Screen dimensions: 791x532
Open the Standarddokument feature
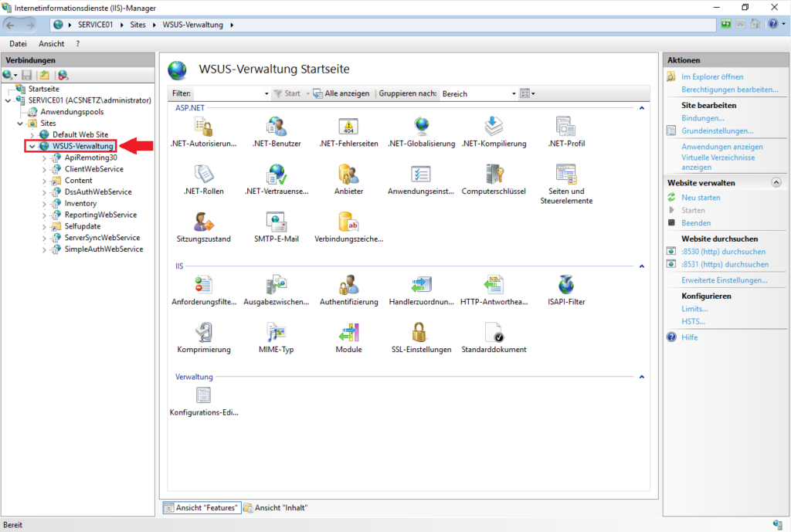[x=492, y=333]
